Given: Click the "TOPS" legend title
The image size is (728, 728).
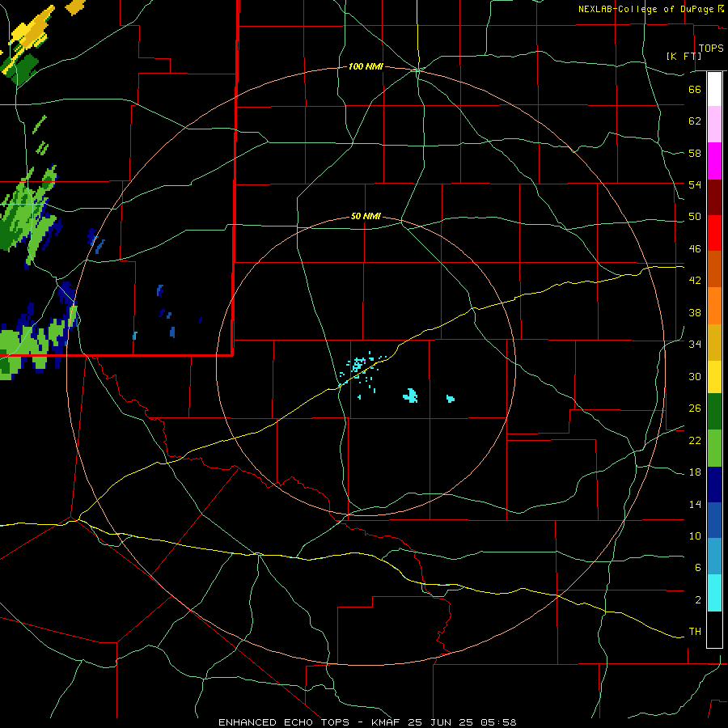Looking at the screenshot, I should click(x=711, y=48).
